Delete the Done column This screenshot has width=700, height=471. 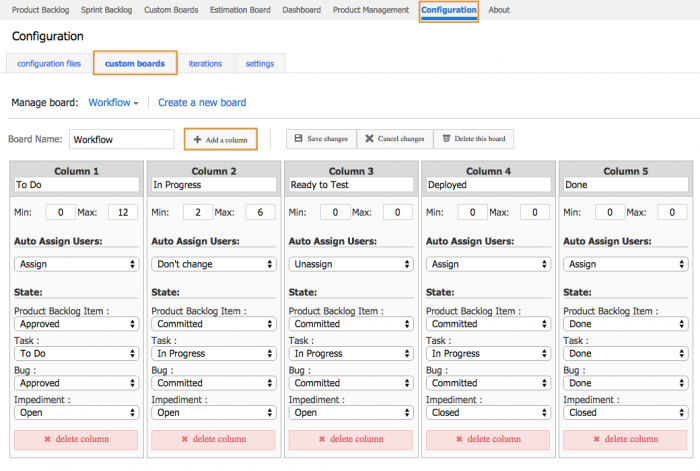click(625, 439)
